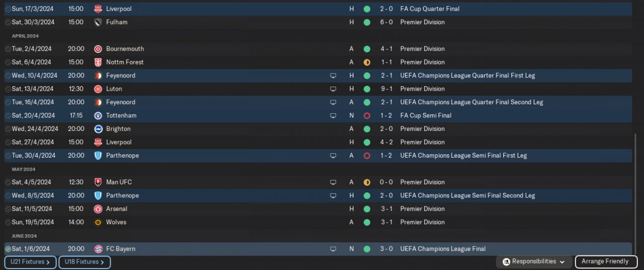The height and width of the screenshot is (270, 644).
Task: Select the Arsenal 3 - 1 fixture row
Action: click(x=318, y=209)
